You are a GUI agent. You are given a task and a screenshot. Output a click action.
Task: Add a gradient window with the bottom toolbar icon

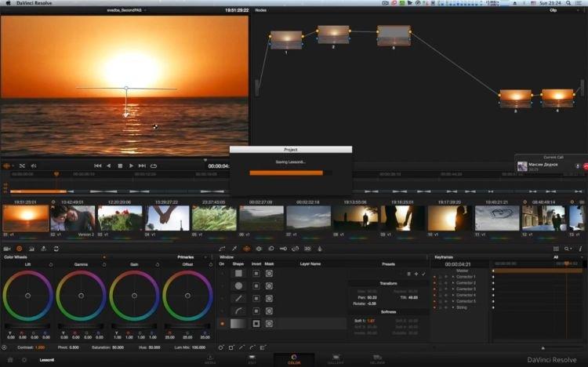tap(263, 347)
